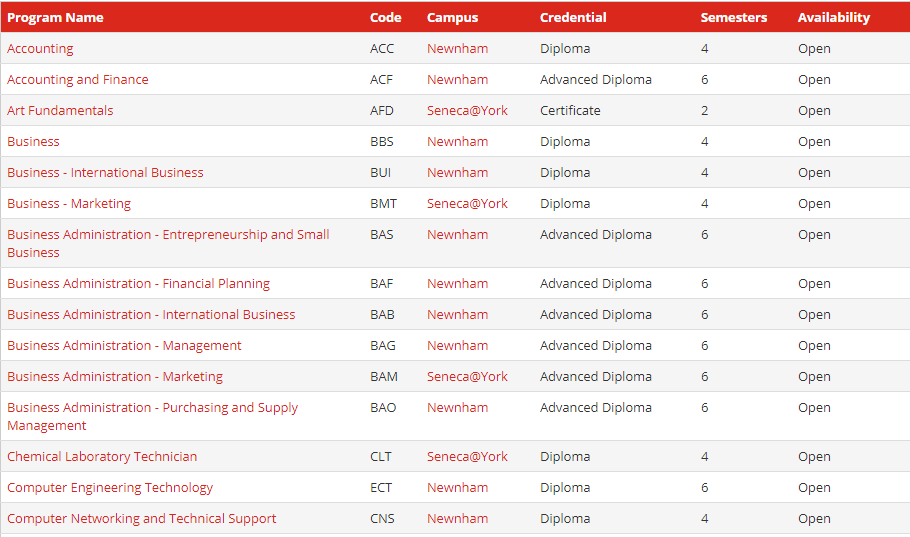
Task: Click the Availability column header
Action: (x=834, y=17)
